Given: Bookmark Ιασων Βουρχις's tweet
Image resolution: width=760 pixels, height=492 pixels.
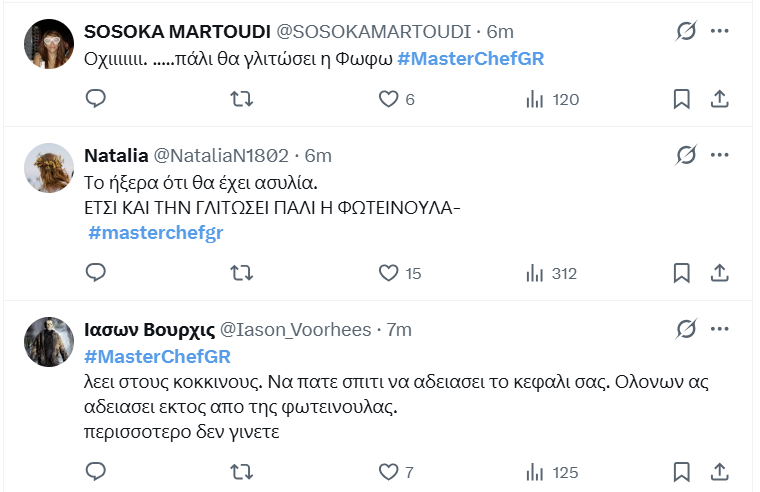Looking at the screenshot, I should pos(681,471).
